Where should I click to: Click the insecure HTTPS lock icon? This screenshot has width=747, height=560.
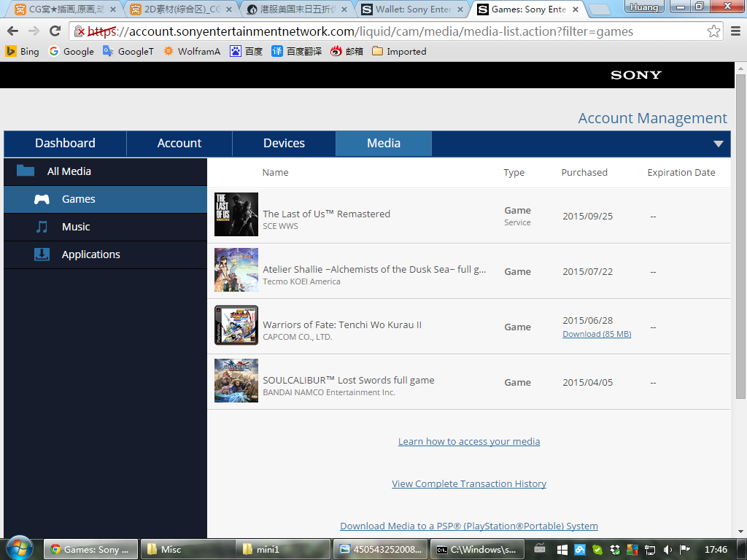79,32
